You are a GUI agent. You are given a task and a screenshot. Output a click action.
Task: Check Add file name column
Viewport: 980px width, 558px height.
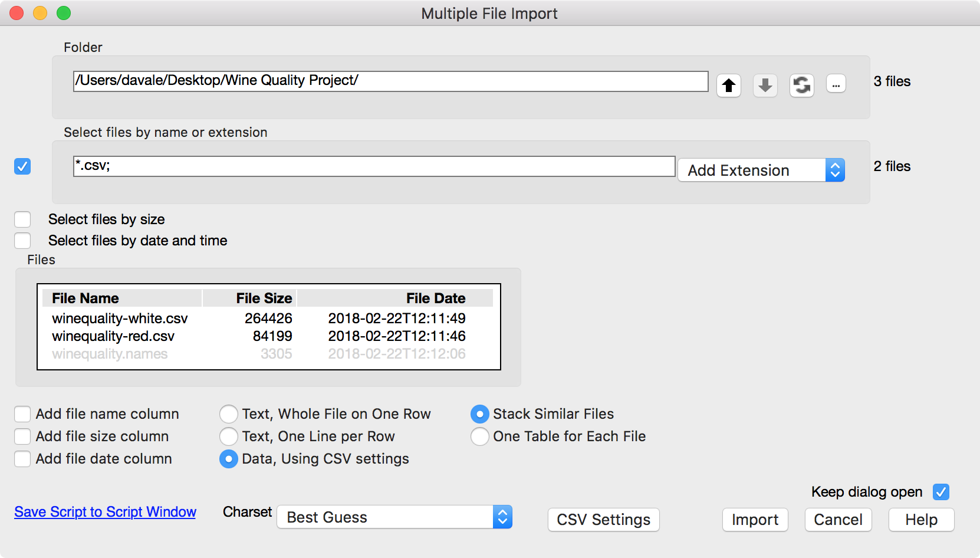click(22, 413)
